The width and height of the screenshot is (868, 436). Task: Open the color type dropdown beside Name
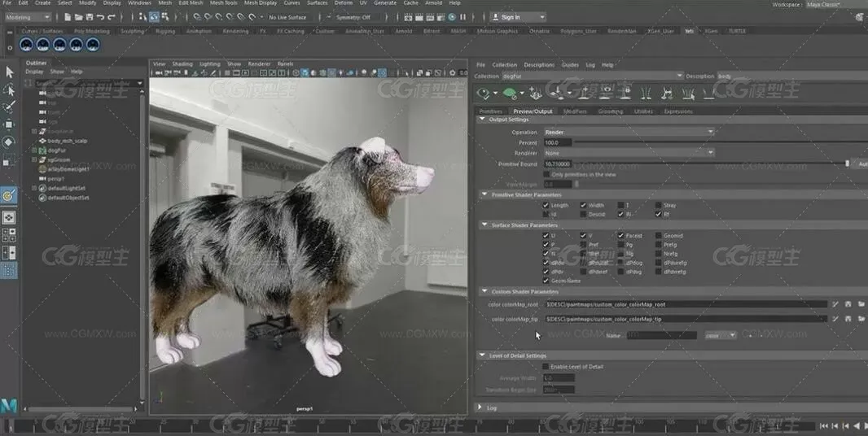point(720,335)
